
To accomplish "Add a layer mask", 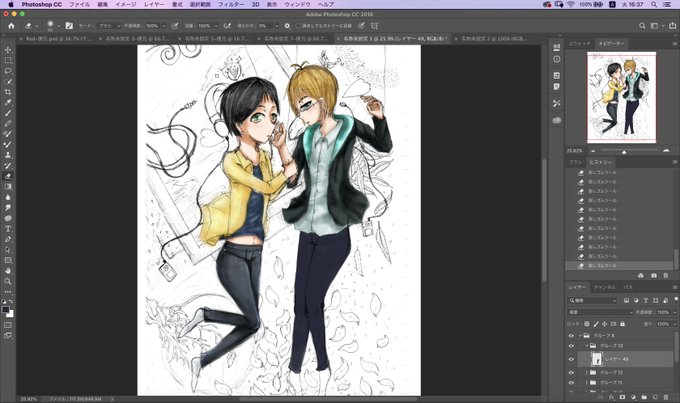I will tap(622, 397).
